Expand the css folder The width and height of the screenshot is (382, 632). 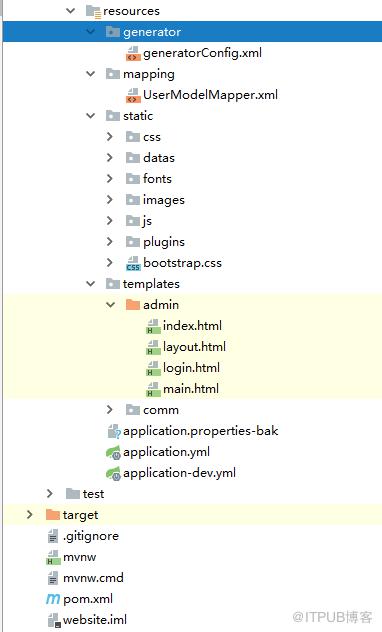tap(110, 137)
